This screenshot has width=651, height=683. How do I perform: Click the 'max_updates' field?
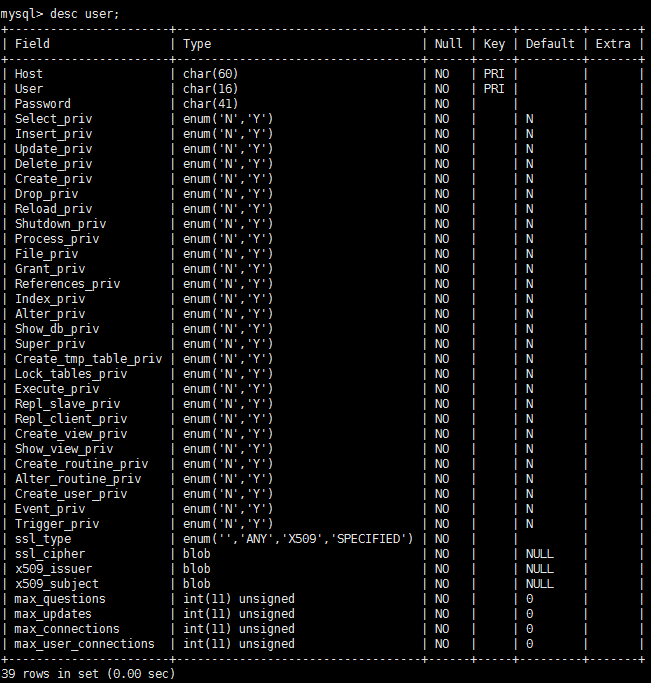[x=53, y=614]
